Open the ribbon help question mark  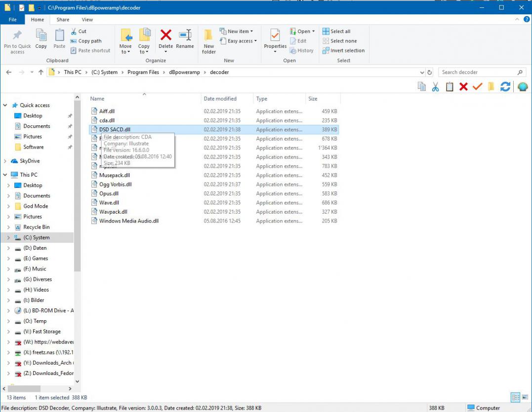pos(526,19)
